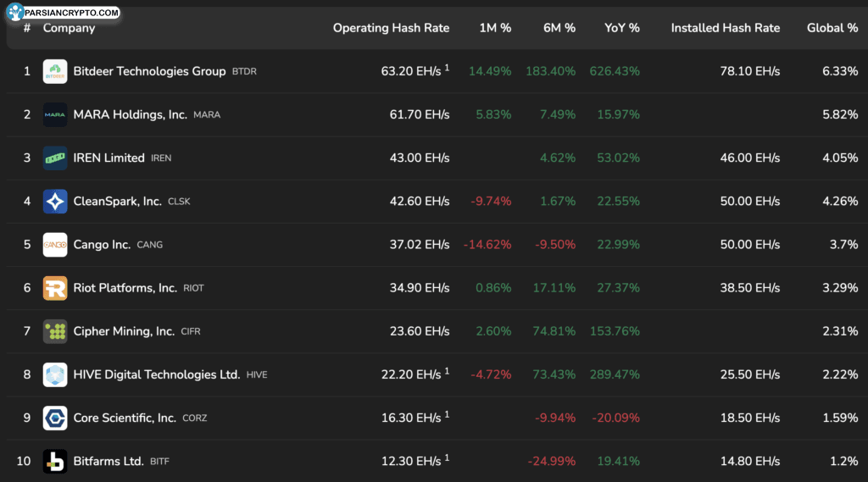Click the CIFR ticker symbol
This screenshot has height=482, width=868.
click(x=191, y=332)
